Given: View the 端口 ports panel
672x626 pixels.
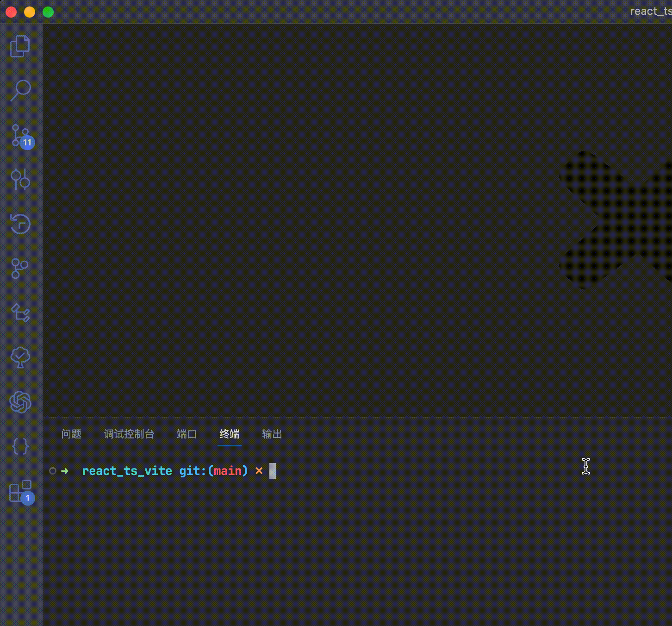Looking at the screenshot, I should point(187,434).
